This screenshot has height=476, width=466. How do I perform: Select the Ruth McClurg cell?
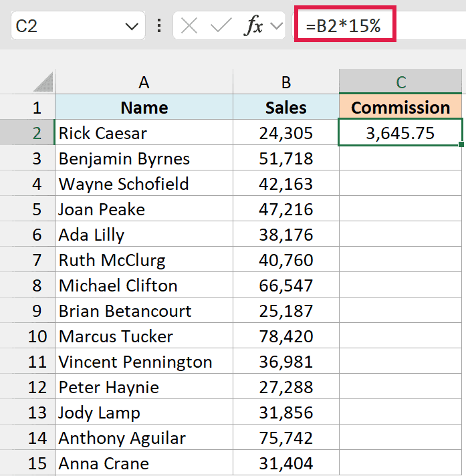click(x=144, y=259)
